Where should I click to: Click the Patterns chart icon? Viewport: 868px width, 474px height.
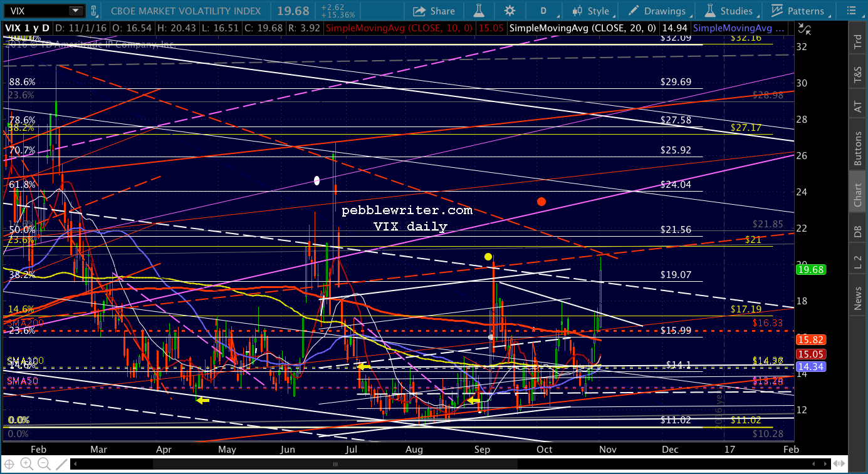[778, 11]
